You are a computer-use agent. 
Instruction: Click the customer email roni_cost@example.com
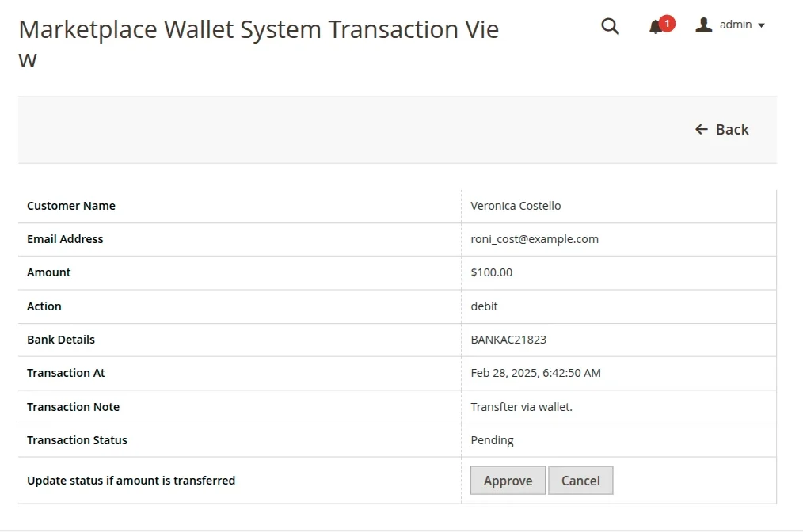[534, 238]
